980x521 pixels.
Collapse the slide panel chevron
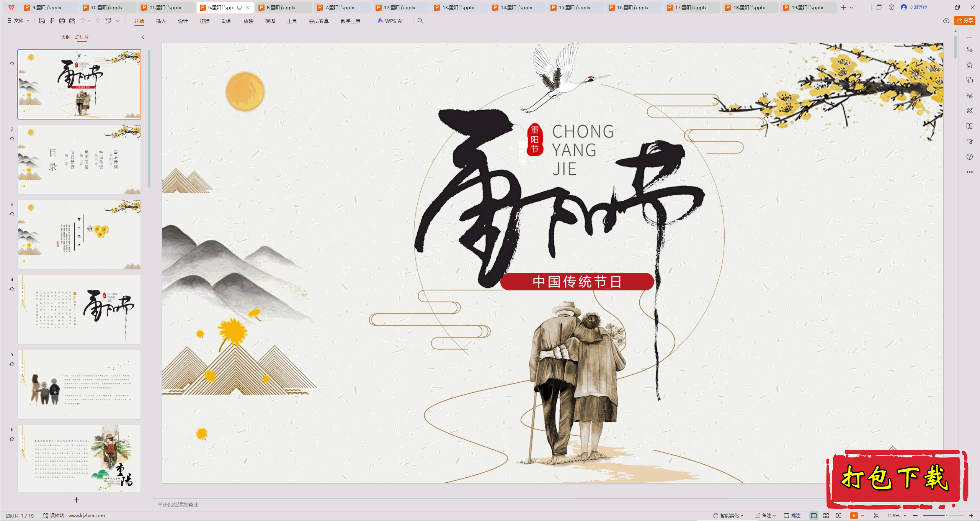[143, 37]
